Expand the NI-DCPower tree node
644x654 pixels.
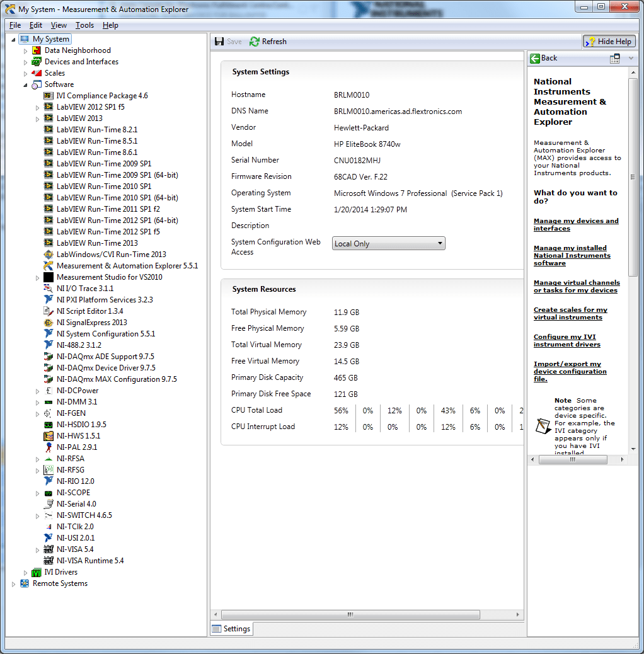click(x=37, y=391)
